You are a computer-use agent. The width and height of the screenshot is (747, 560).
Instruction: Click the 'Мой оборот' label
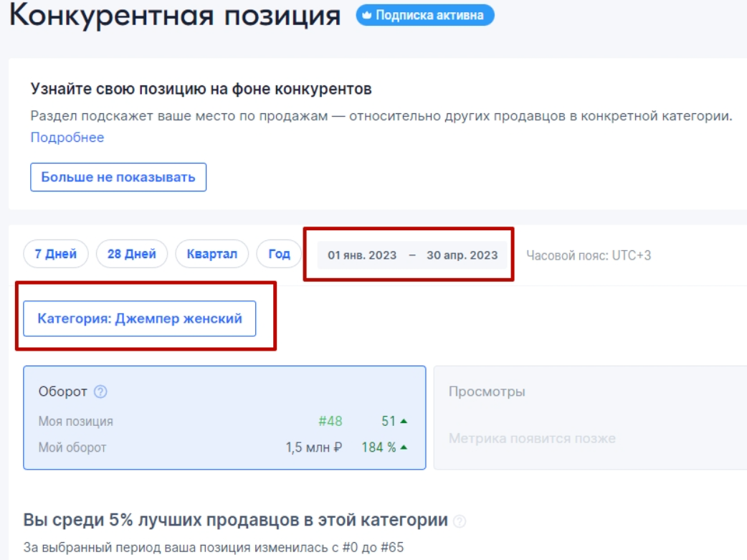[x=72, y=447]
